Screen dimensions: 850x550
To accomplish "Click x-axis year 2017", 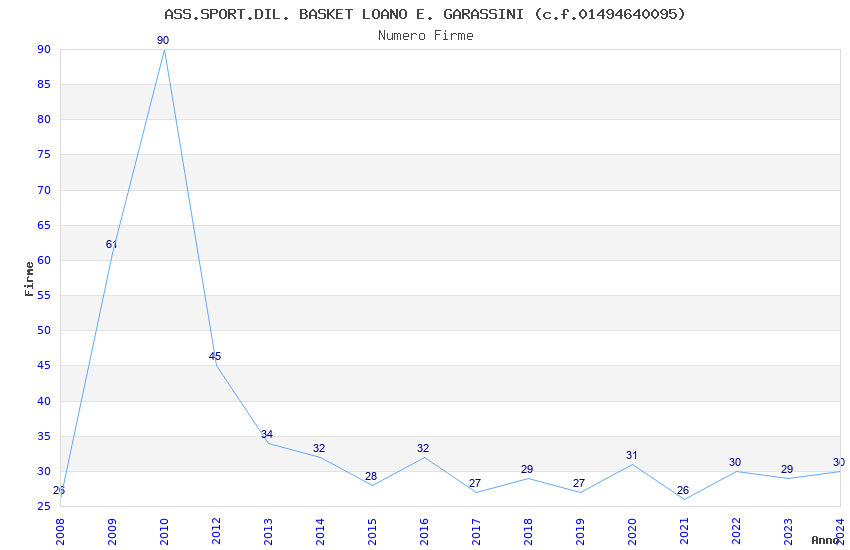I will click(476, 532).
